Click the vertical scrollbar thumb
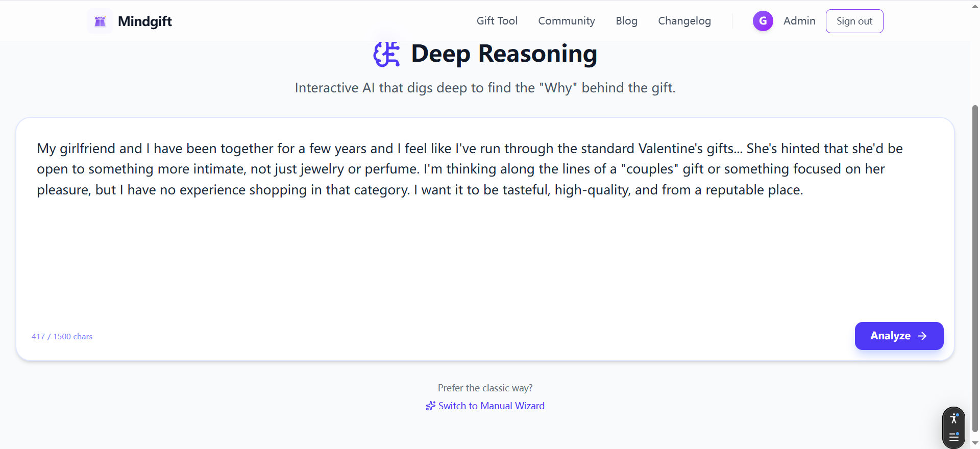Viewport: 980px width, 449px height. coord(975,265)
